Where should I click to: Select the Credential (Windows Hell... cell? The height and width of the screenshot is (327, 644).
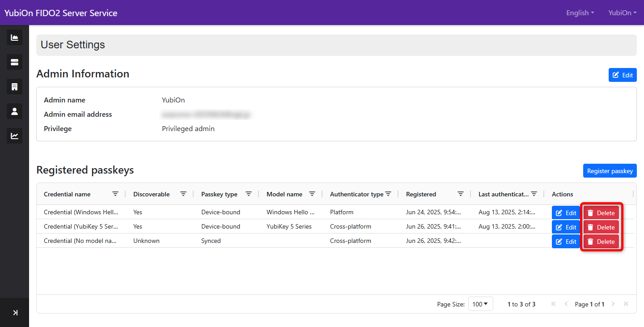point(81,212)
